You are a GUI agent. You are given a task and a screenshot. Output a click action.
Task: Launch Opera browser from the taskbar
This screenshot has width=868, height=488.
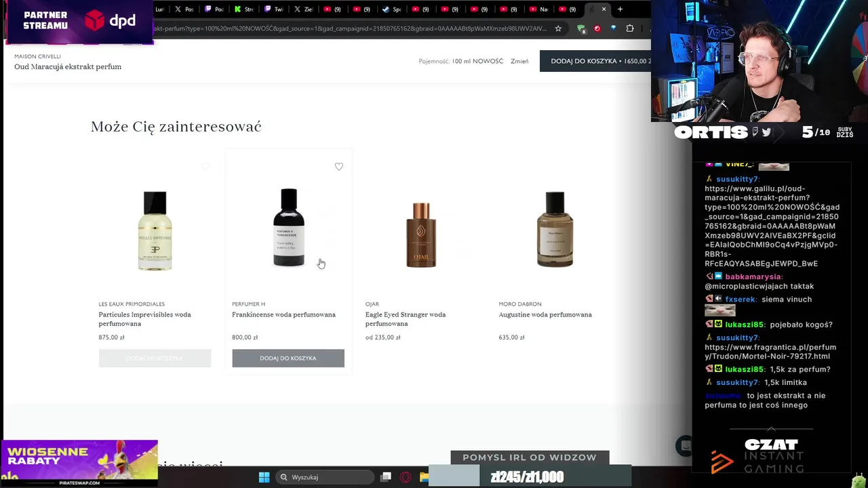point(406,477)
